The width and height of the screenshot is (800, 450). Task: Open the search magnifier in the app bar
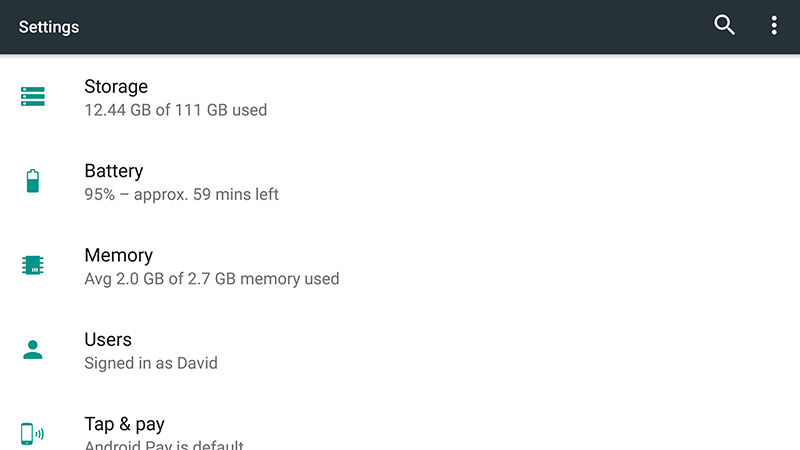pyautogui.click(x=724, y=26)
